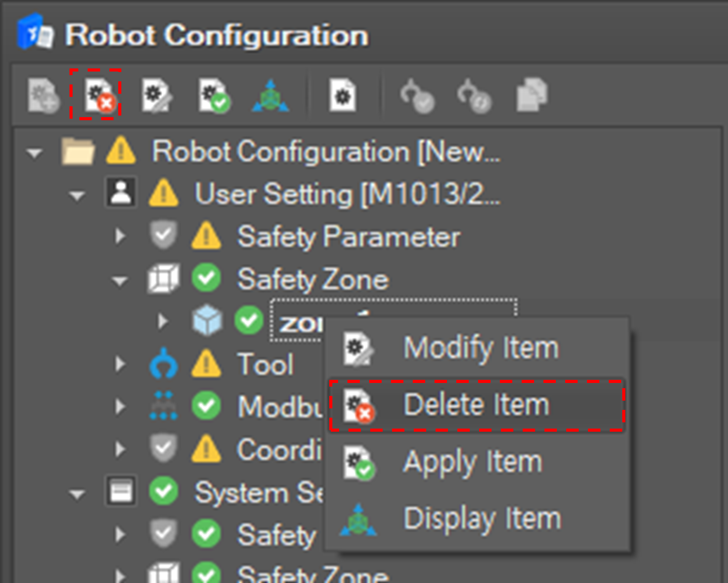728x583 pixels.
Task: Expand the Safety Parameter node
Action: (x=120, y=236)
